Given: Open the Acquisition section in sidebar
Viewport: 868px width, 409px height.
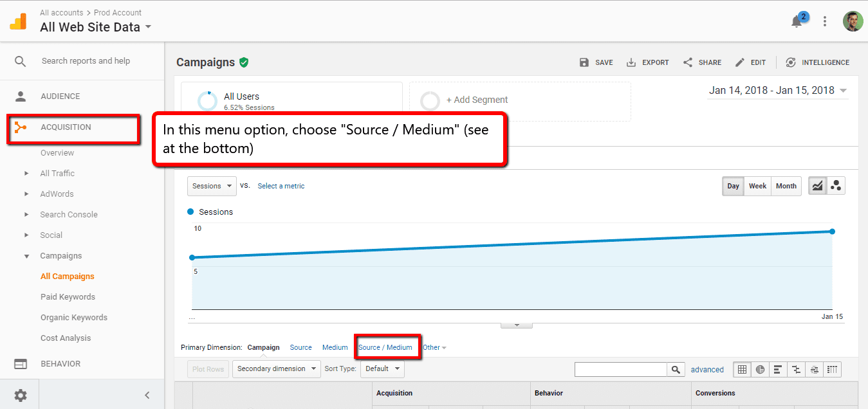Looking at the screenshot, I should (x=66, y=127).
